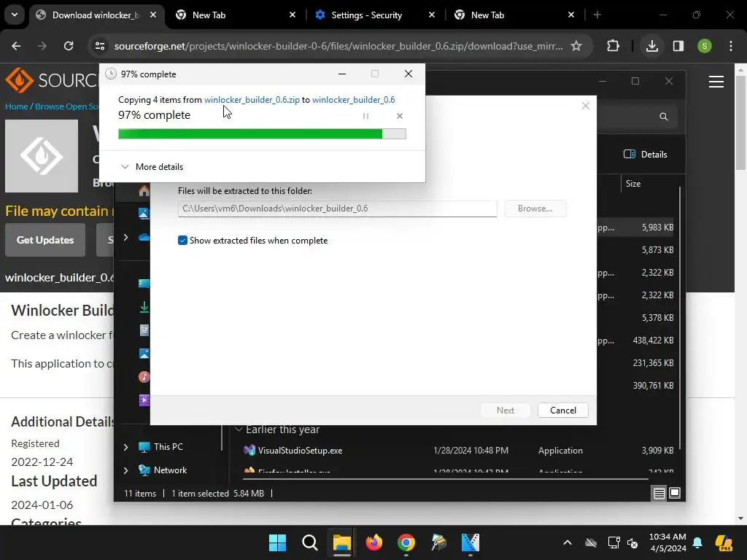Click the File Explorer search icon
Viewport: 747px width, 560px height.
(x=663, y=117)
